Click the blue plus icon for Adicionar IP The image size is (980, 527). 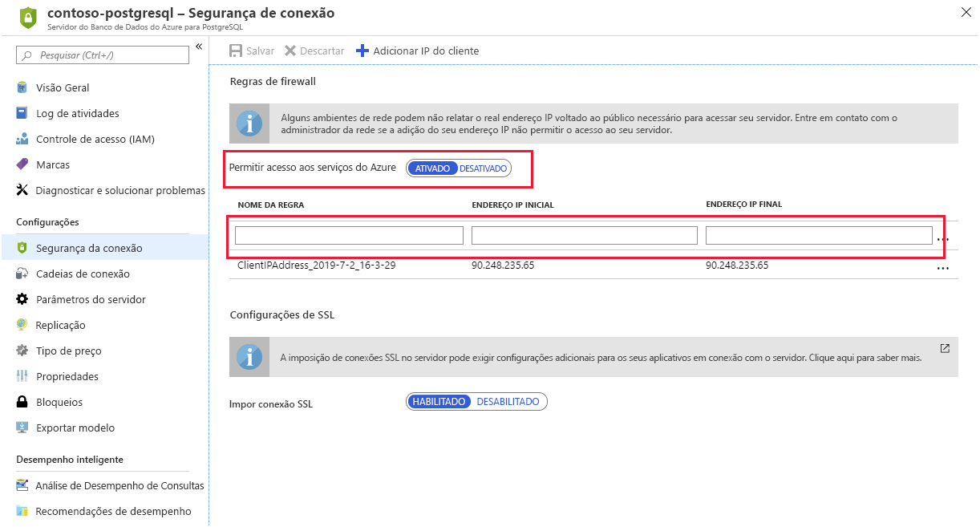362,51
